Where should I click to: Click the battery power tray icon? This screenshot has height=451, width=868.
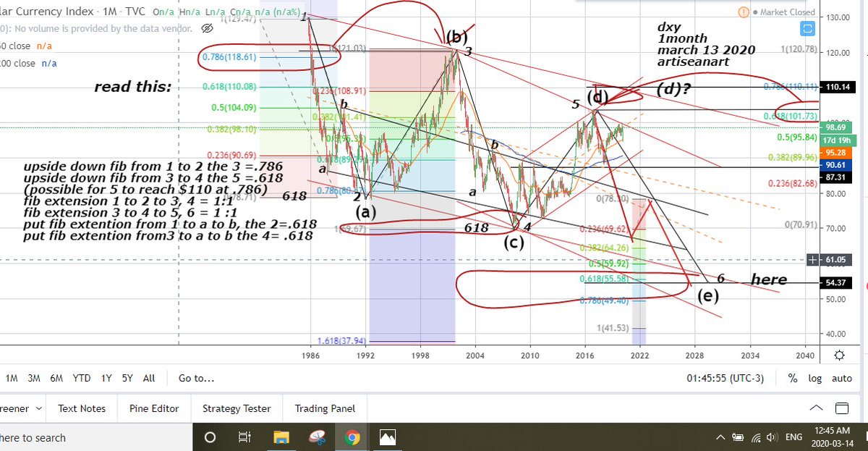738,437
